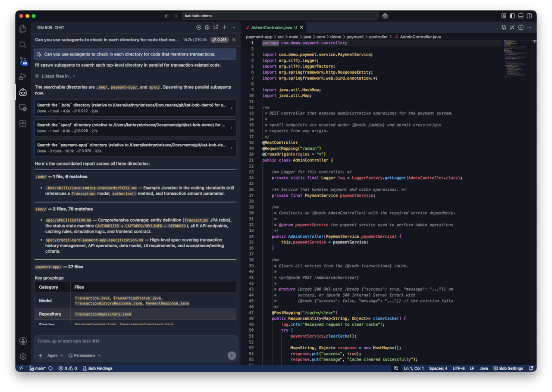
Task: Open Bob Findings in status bar
Action: click(x=97, y=368)
